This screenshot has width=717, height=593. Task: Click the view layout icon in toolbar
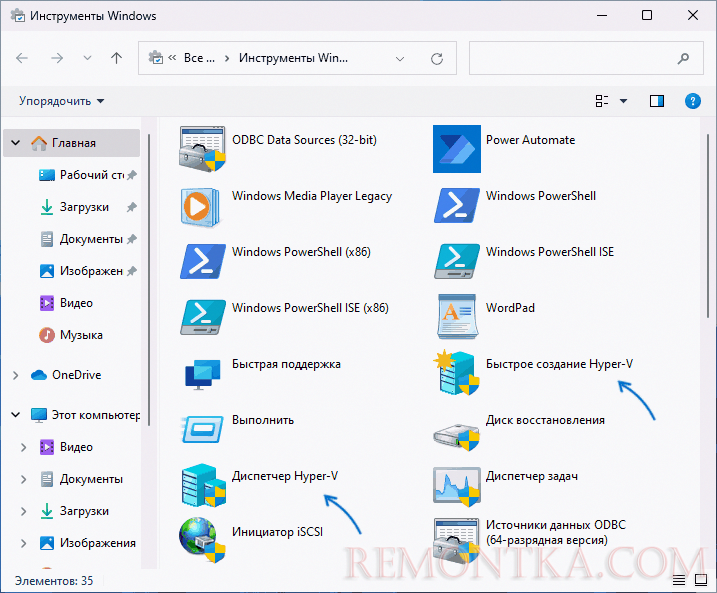click(x=602, y=101)
